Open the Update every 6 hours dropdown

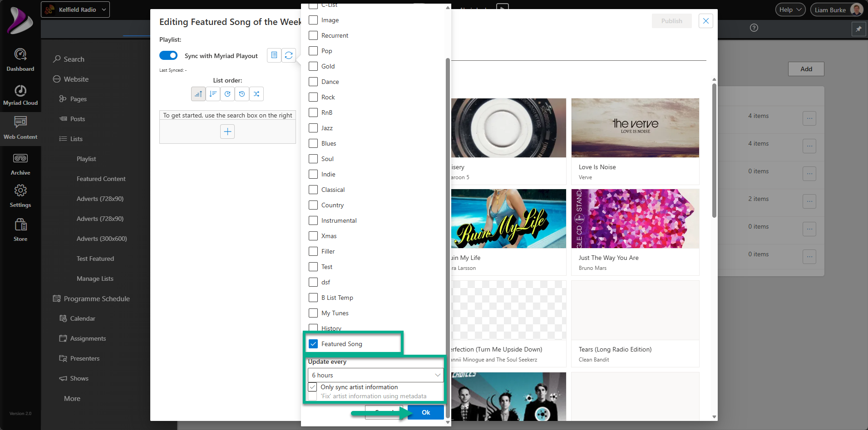[x=376, y=375]
